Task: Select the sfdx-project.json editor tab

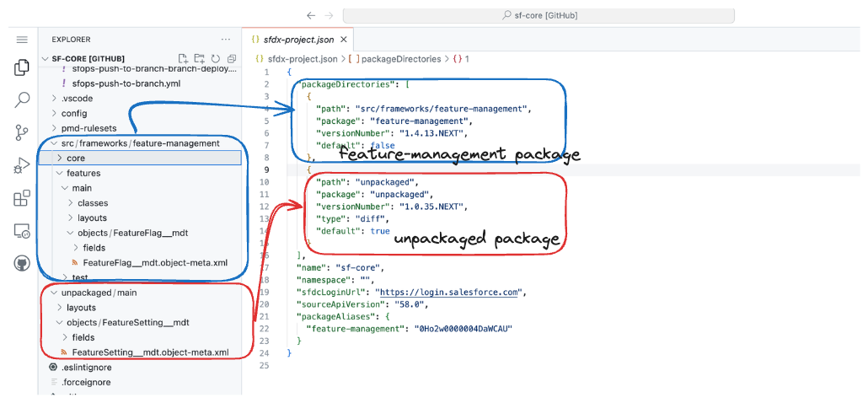Action: [294, 40]
